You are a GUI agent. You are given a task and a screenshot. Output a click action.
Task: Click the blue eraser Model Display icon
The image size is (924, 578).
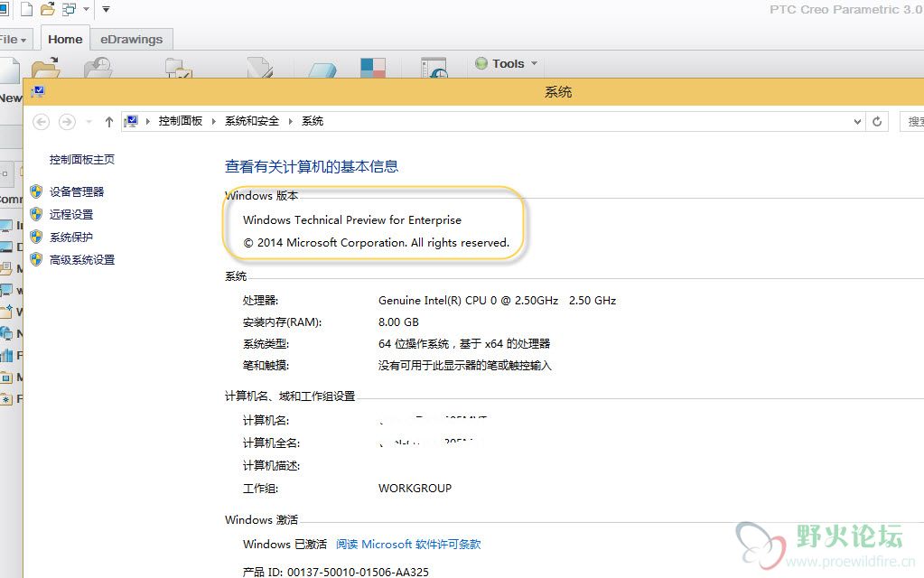click(x=322, y=70)
